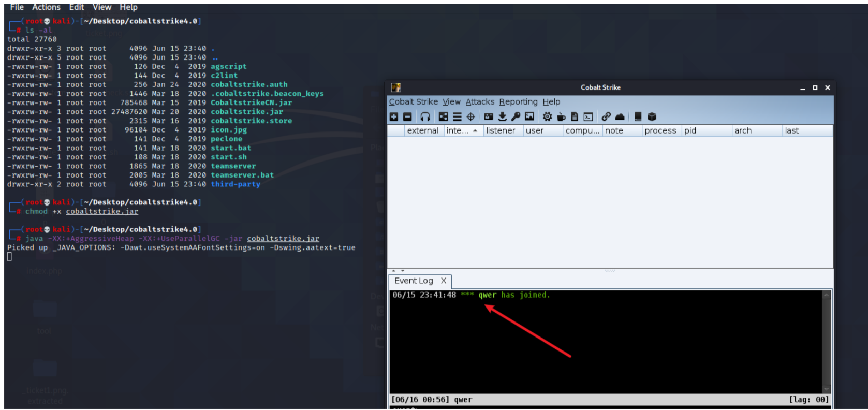Close the Event Log tab with X
868x410 pixels.
click(444, 281)
